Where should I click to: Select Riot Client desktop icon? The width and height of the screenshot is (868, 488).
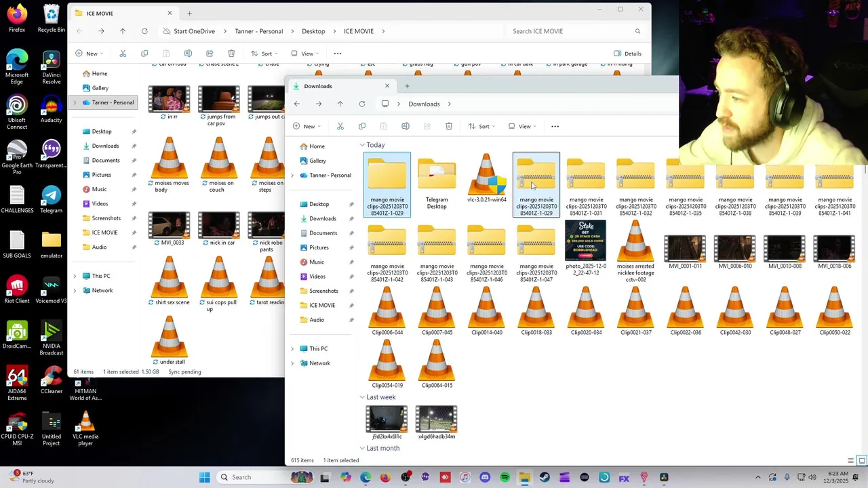(17, 289)
